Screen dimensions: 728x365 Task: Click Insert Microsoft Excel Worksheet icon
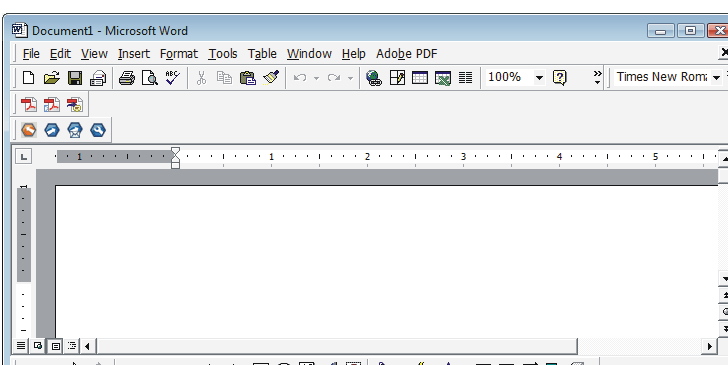tap(443, 78)
